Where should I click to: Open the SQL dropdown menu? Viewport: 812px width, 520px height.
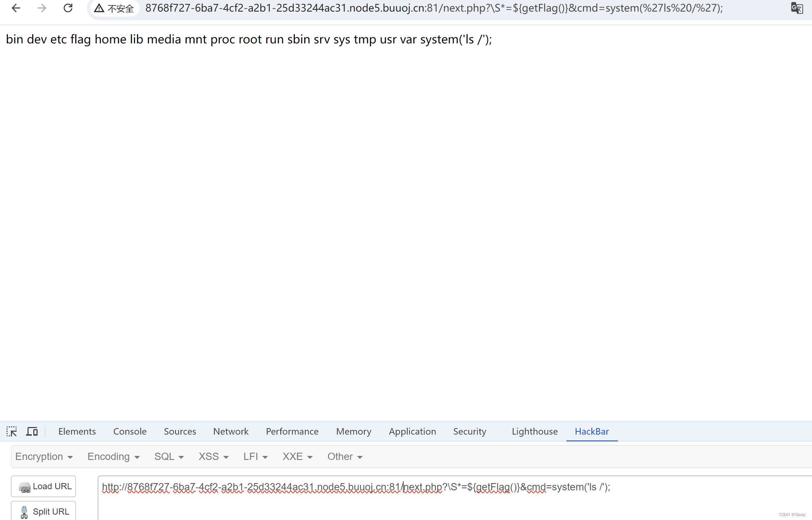point(169,457)
